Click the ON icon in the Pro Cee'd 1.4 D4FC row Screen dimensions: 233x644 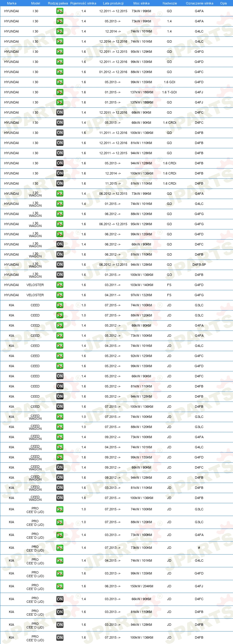pyautogui.click(x=60, y=599)
